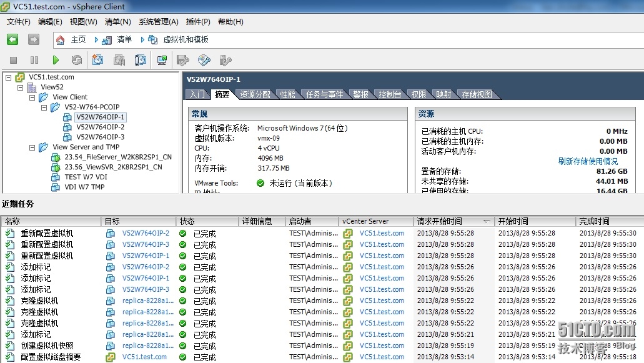Collapse the VC51.test.com tree root
Image resolution: width=644 pixels, height=363 pixels.
[8, 77]
